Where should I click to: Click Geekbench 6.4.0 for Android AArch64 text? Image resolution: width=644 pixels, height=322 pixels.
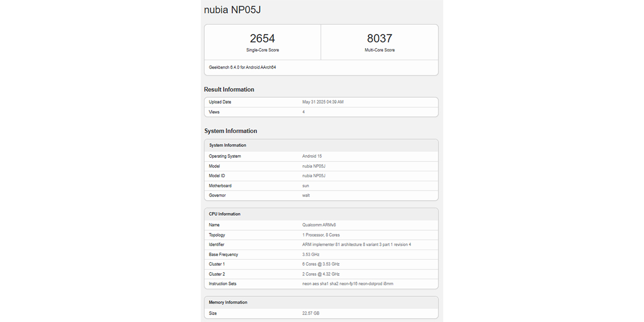coord(243,68)
